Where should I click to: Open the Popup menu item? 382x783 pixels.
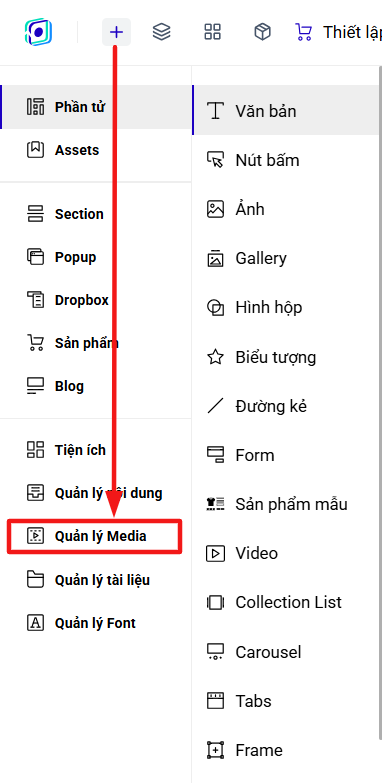point(96,257)
